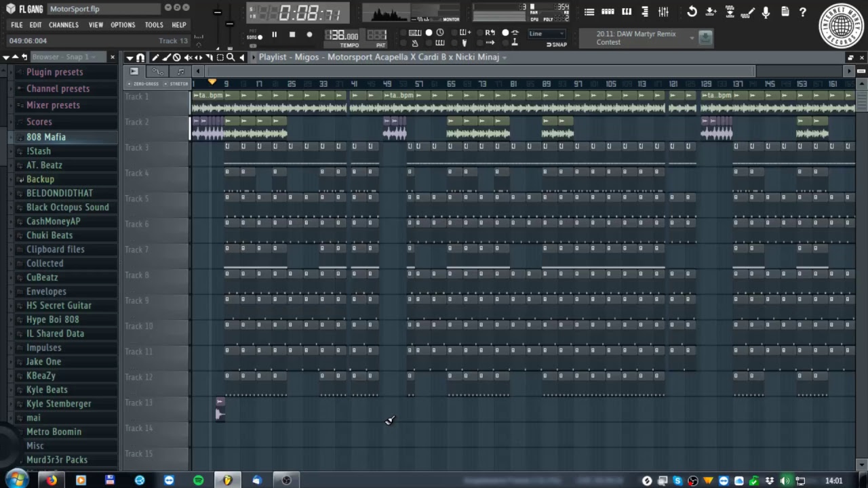868x488 pixels.
Task: Click the Playback speaker tool in playlist
Action: (241, 58)
